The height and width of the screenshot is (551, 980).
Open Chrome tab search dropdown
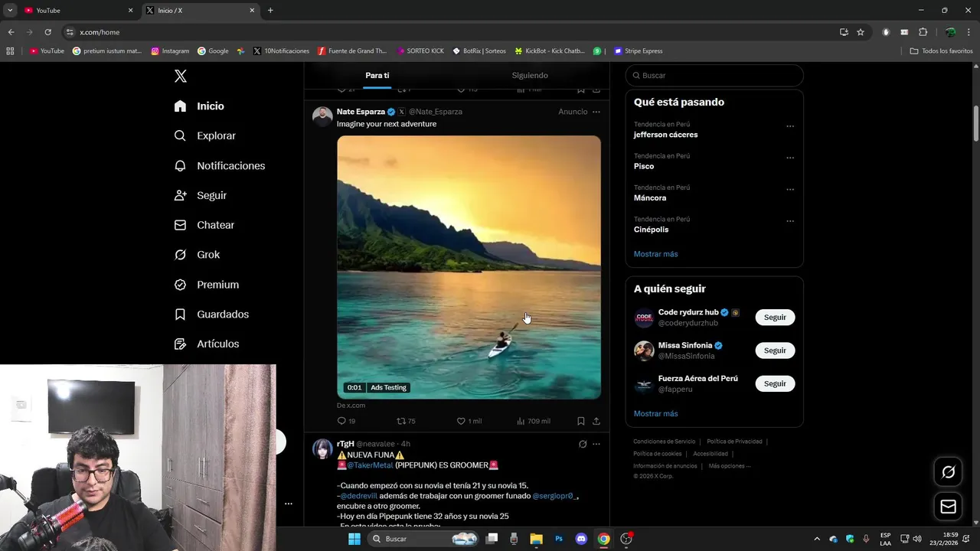[10, 11]
